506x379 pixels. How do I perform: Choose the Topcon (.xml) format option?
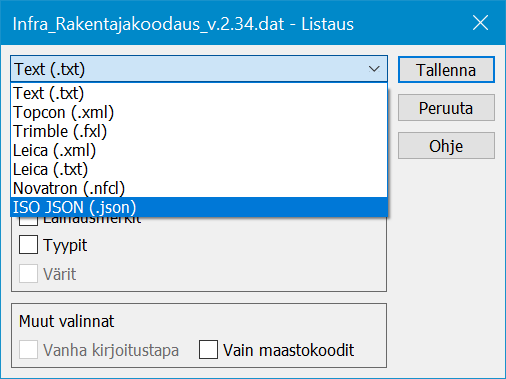point(199,112)
